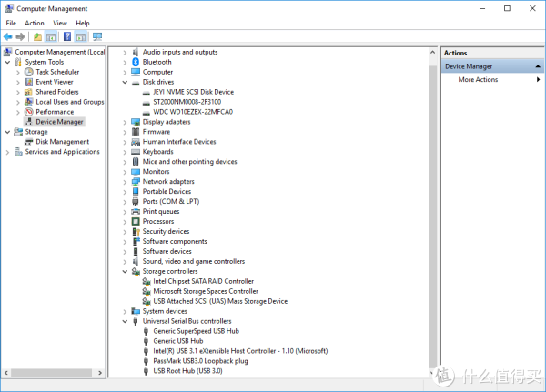The image size is (546, 392).
Task: Click the Security devices icon
Action: 136,232
